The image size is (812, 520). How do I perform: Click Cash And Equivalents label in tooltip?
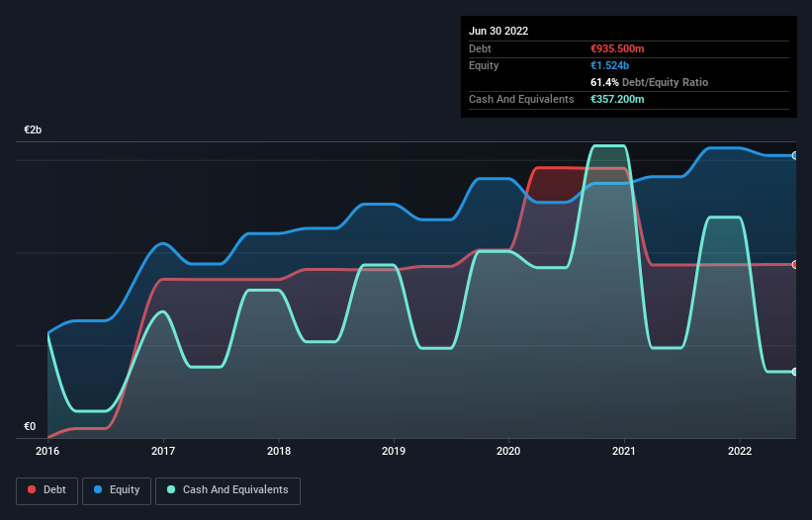521,99
